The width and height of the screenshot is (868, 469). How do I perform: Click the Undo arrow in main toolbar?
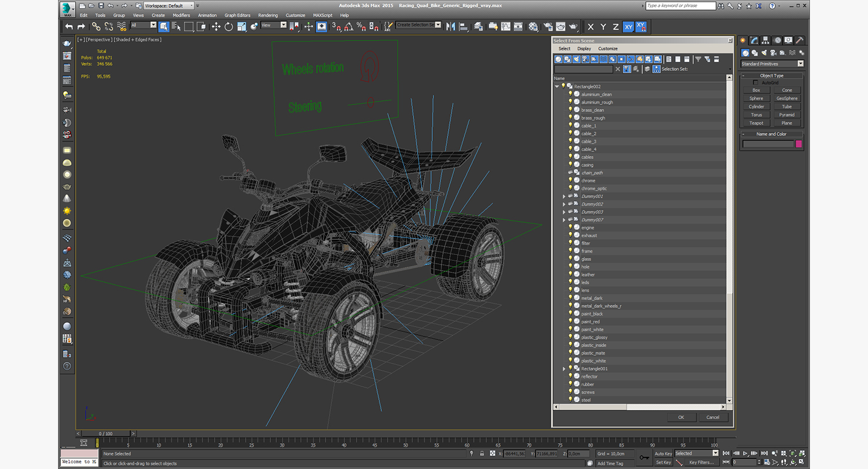[x=69, y=26]
